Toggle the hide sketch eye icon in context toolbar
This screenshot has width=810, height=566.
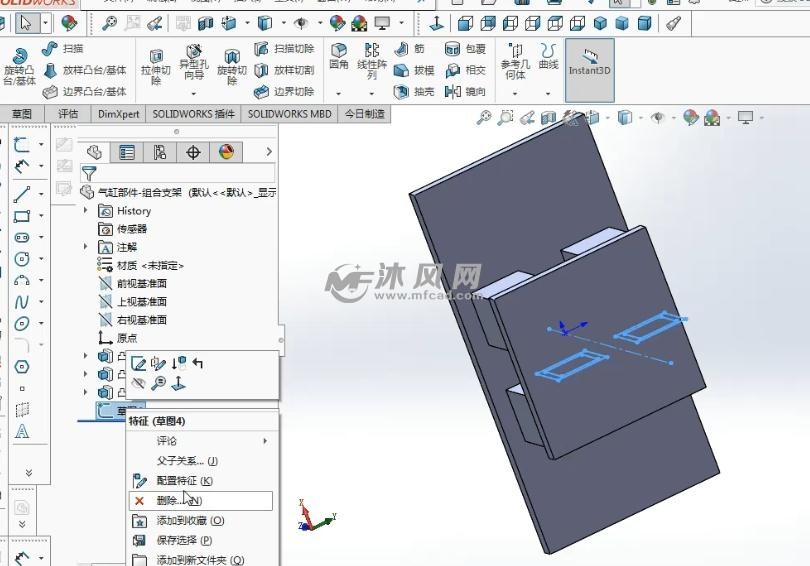point(138,383)
